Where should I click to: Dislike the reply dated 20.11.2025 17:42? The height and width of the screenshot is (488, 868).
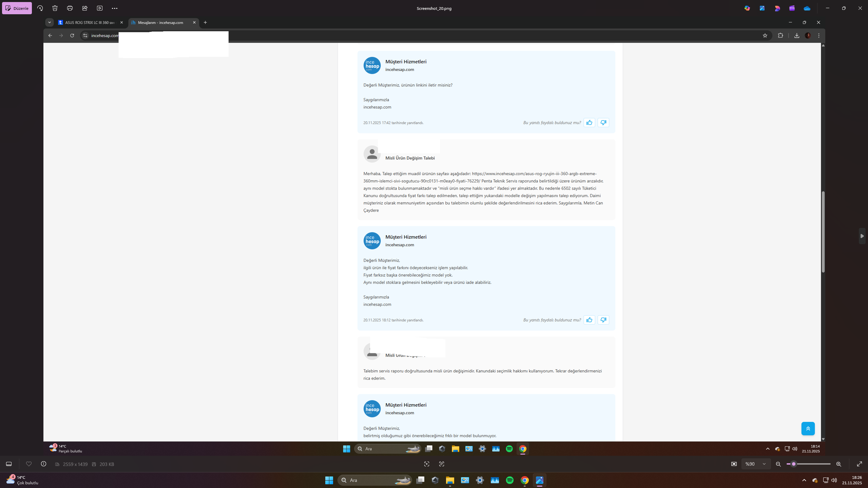pyautogui.click(x=603, y=122)
